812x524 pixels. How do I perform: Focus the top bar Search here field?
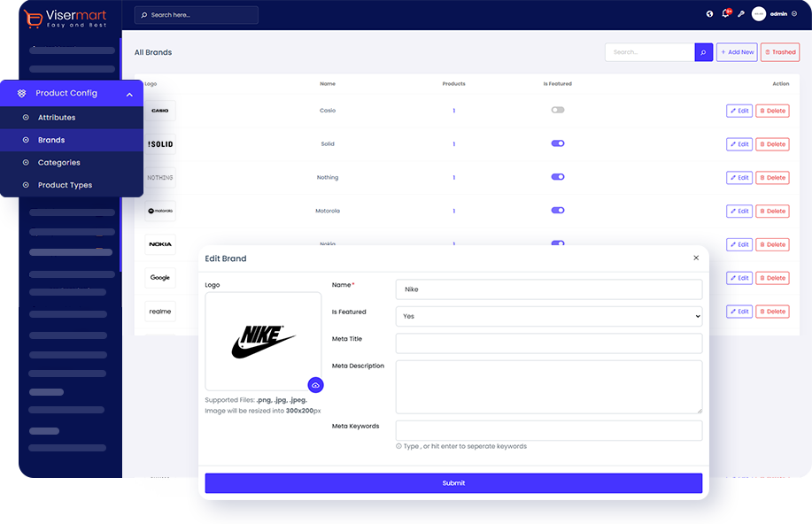pyautogui.click(x=197, y=15)
